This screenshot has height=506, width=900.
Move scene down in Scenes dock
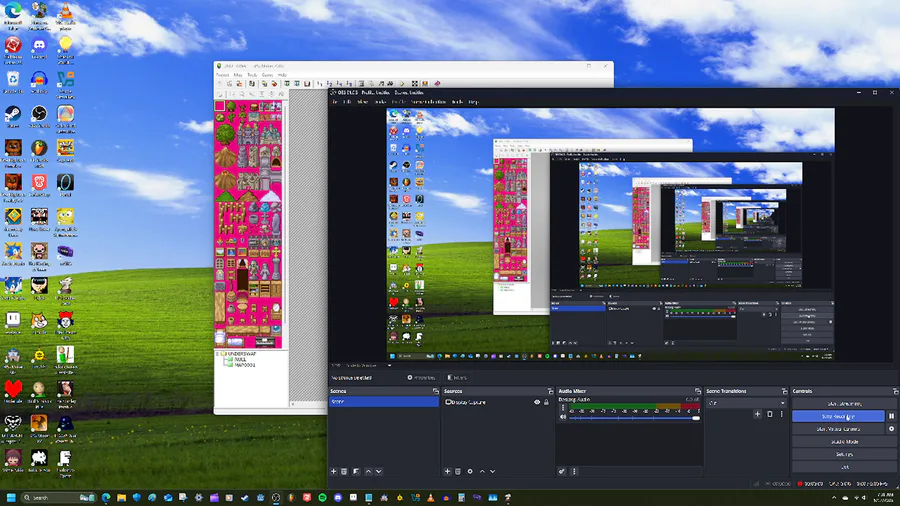[379, 471]
